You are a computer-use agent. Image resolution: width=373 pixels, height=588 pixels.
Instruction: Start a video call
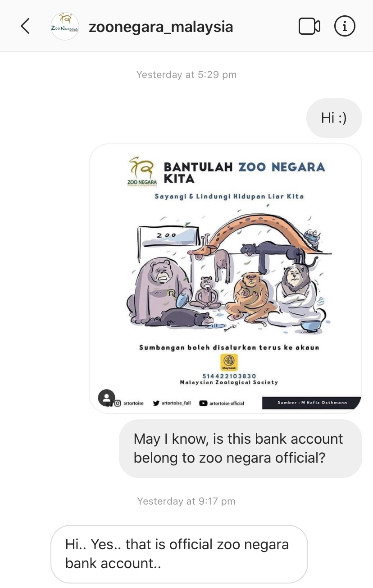(309, 27)
